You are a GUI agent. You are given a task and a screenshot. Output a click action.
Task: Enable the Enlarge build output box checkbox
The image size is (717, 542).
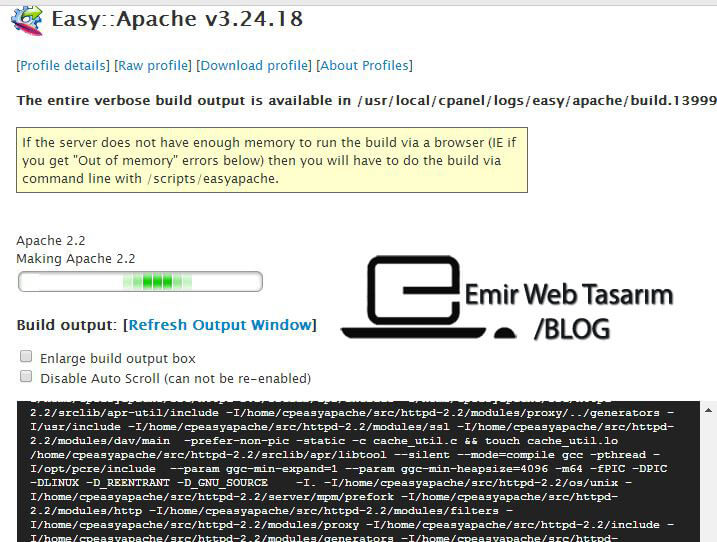point(26,356)
